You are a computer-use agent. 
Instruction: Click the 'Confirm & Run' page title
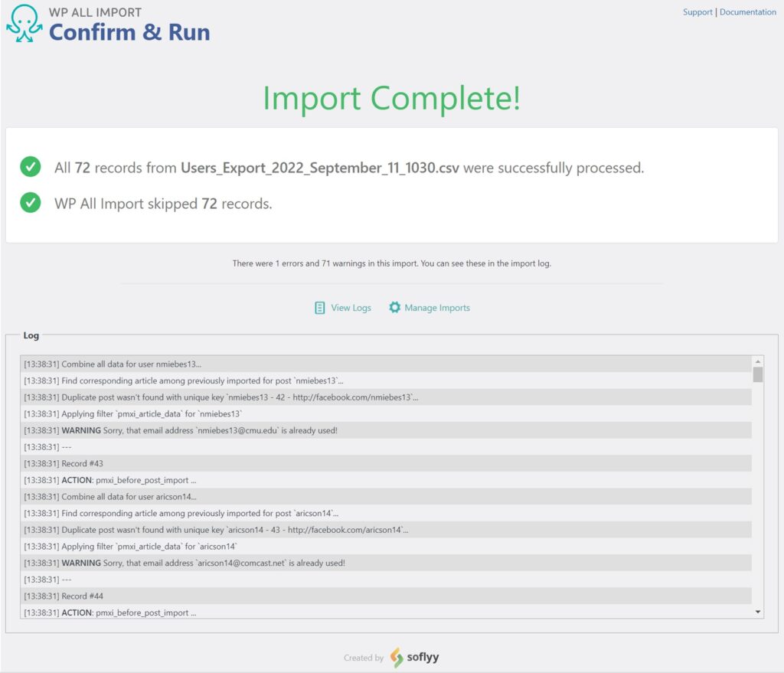coord(129,32)
